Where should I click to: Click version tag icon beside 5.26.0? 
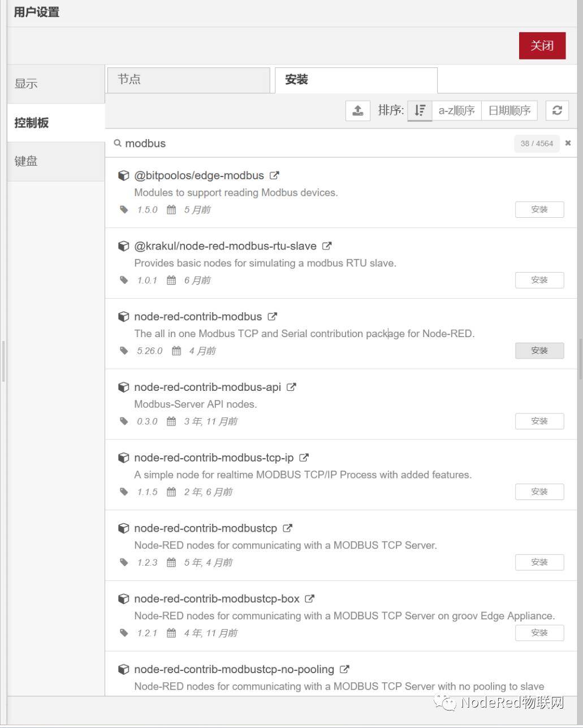(x=124, y=351)
